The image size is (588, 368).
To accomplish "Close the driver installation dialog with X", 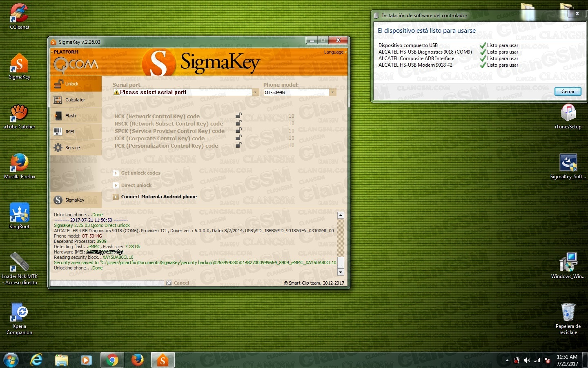I will tap(577, 14).
